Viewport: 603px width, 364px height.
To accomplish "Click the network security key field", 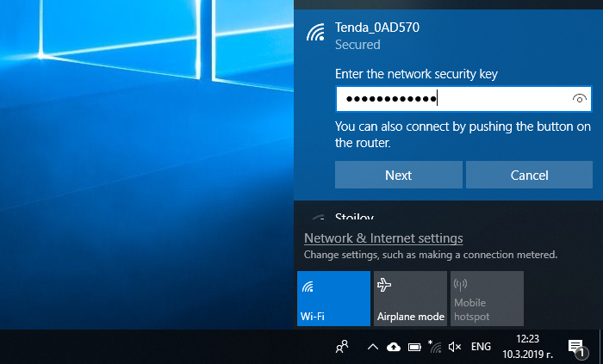I will (452, 100).
